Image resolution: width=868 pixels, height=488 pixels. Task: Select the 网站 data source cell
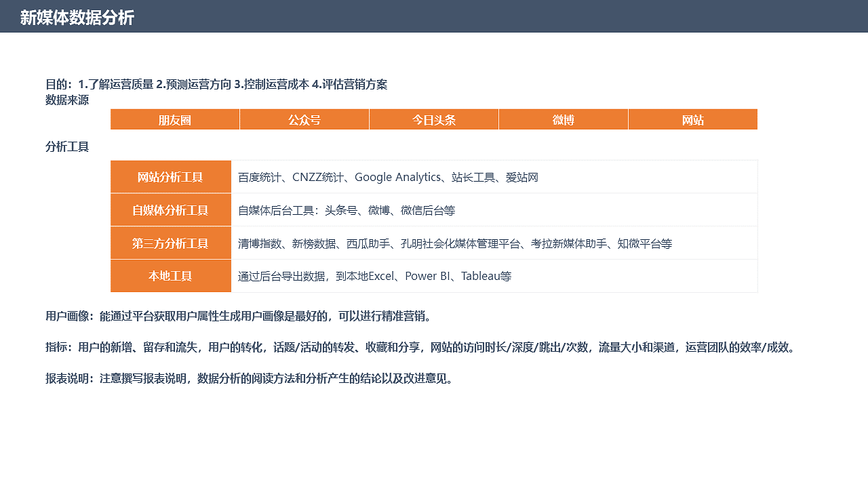tap(693, 119)
